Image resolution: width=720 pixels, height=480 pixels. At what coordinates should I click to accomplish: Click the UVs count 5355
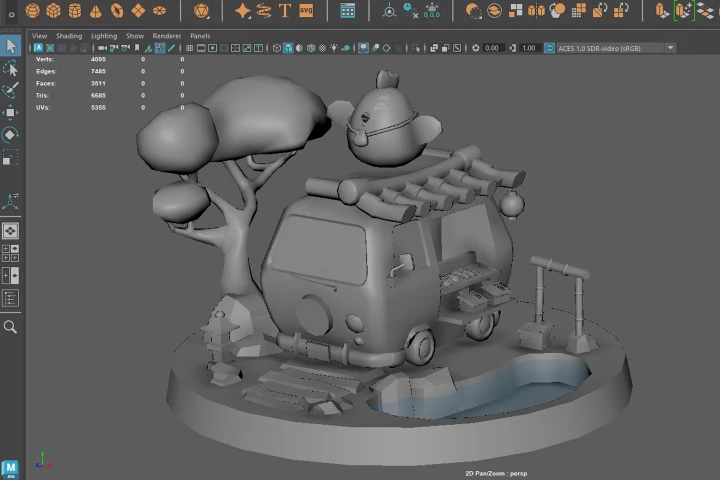(98, 107)
